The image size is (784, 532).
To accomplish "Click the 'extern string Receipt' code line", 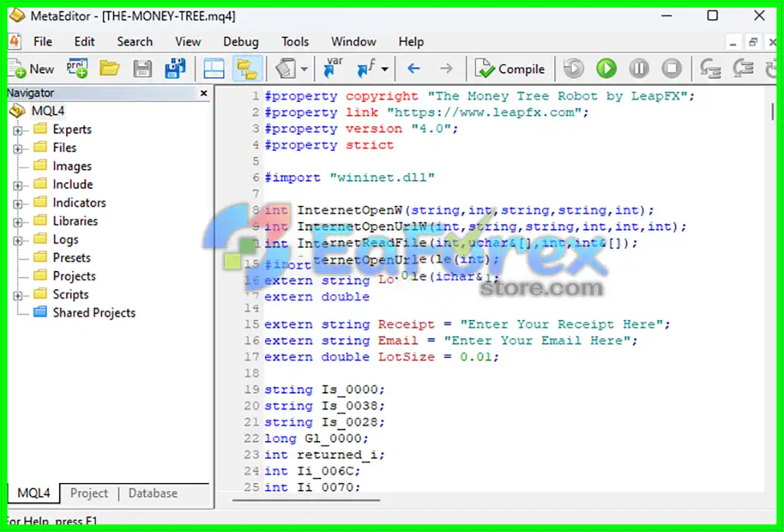I will 467,325.
